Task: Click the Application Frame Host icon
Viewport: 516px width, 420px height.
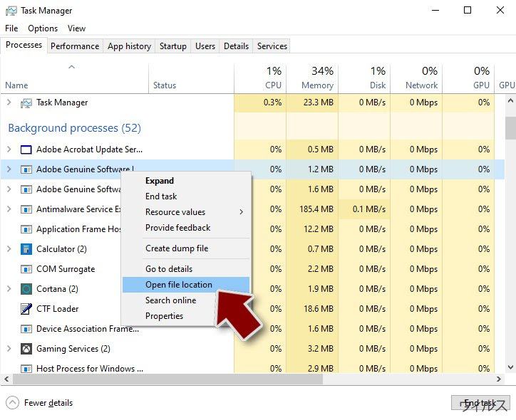Action: [26, 229]
